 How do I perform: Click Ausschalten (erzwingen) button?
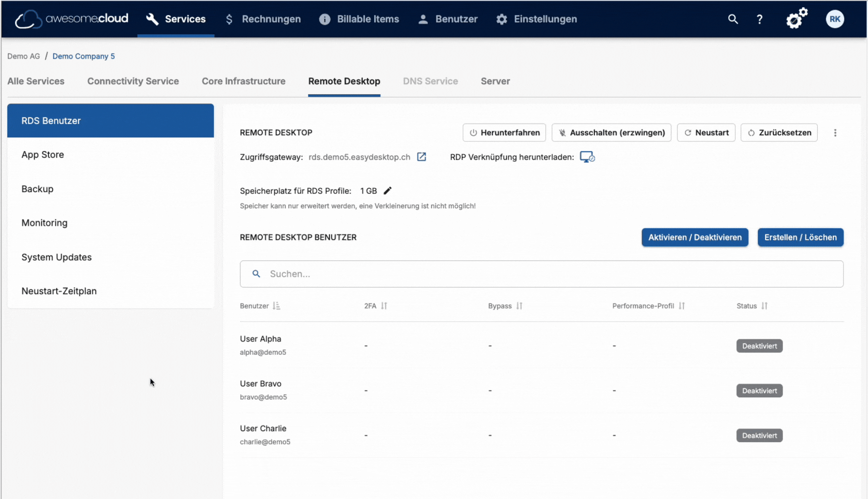[611, 133]
